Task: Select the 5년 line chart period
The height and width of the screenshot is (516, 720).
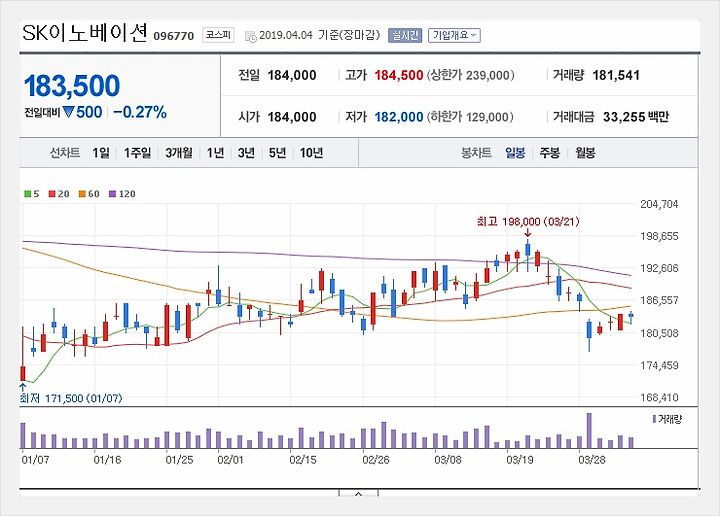Action: 277,152
